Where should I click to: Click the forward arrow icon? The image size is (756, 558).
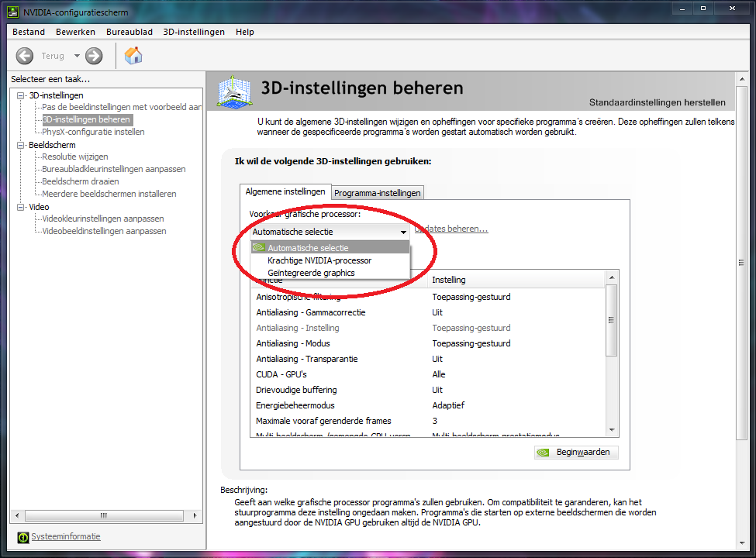94,56
